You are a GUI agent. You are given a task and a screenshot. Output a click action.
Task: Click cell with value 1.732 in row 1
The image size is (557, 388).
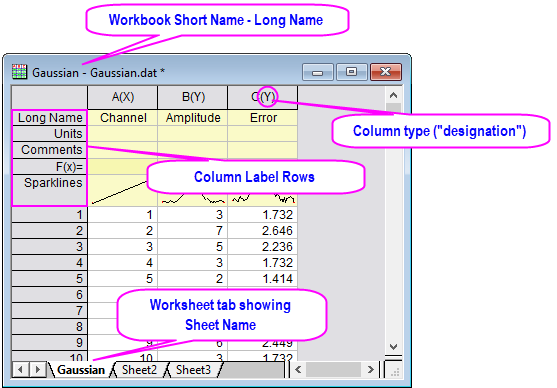click(x=263, y=215)
